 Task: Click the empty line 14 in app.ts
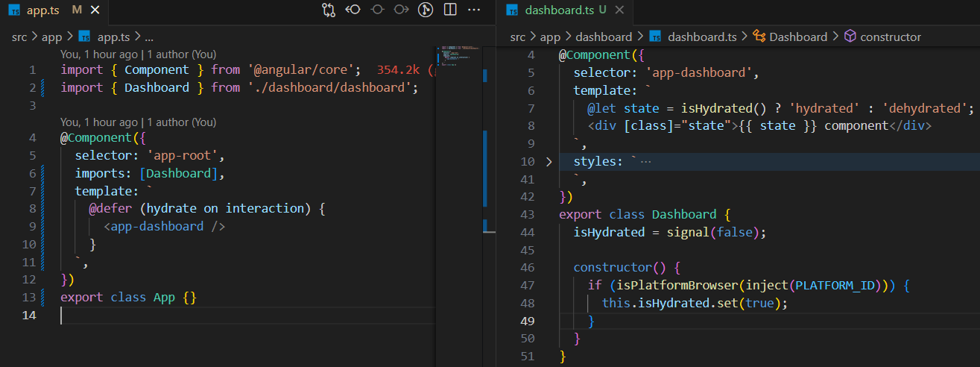pyautogui.click(x=224, y=316)
